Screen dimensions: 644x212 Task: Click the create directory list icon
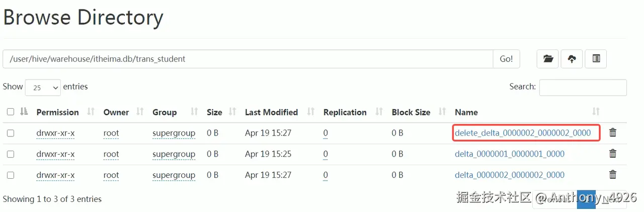coord(596,59)
